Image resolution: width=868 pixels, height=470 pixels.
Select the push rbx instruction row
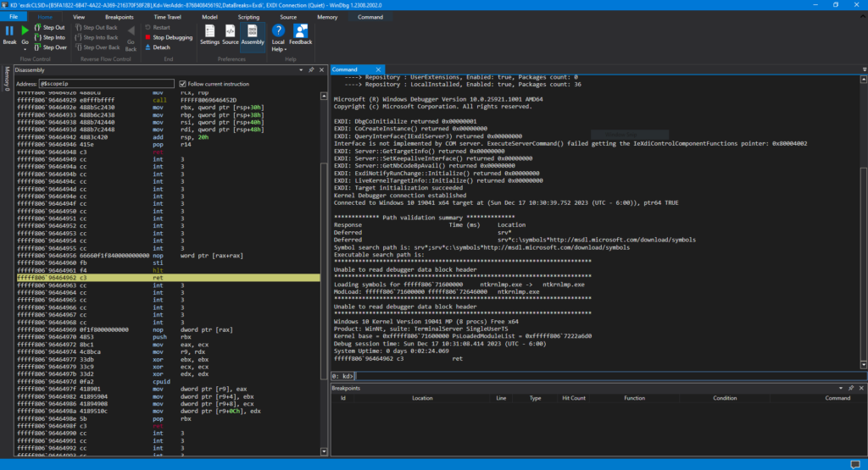point(168,337)
